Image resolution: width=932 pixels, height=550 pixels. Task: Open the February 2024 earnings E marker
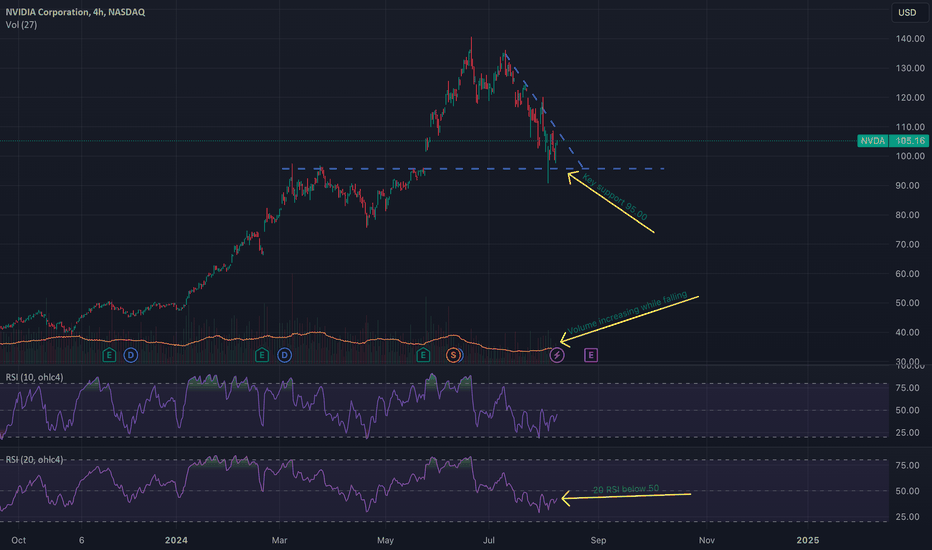pyautogui.click(x=262, y=356)
